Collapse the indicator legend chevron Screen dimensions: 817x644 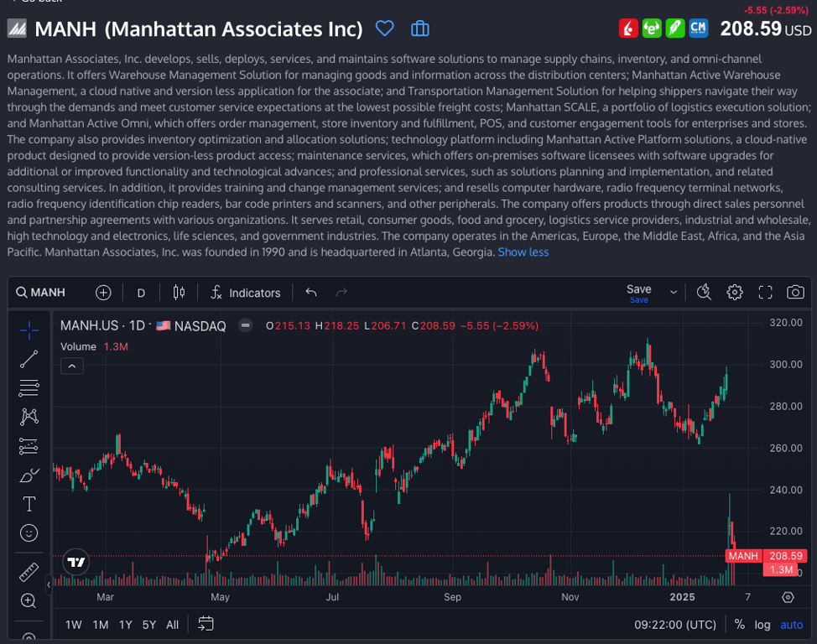(72, 366)
